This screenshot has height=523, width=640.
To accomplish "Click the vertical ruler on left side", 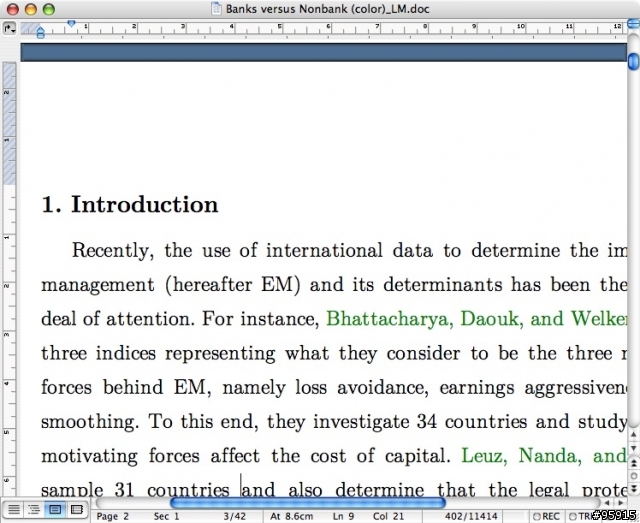I will (9, 278).
